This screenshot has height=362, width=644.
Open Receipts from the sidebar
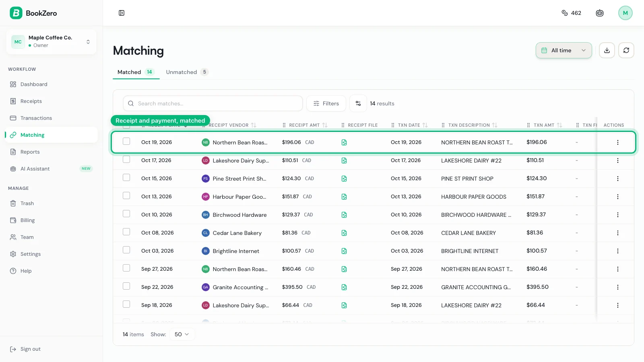pyautogui.click(x=51, y=101)
